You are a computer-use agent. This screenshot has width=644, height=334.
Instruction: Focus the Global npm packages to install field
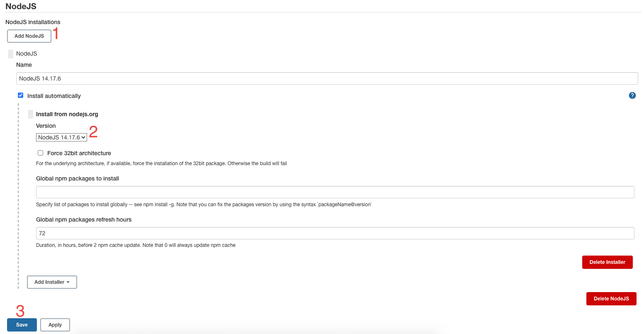335,192
